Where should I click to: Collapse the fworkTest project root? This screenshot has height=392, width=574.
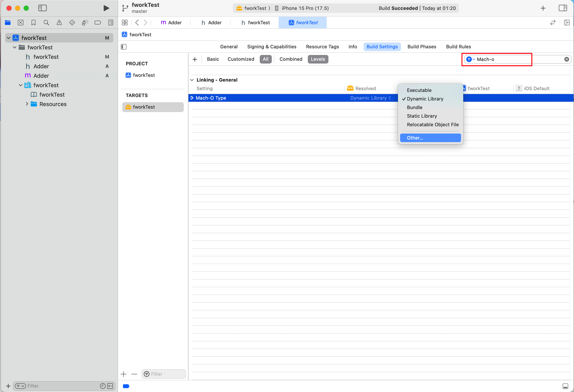pyautogui.click(x=9, y=38)
